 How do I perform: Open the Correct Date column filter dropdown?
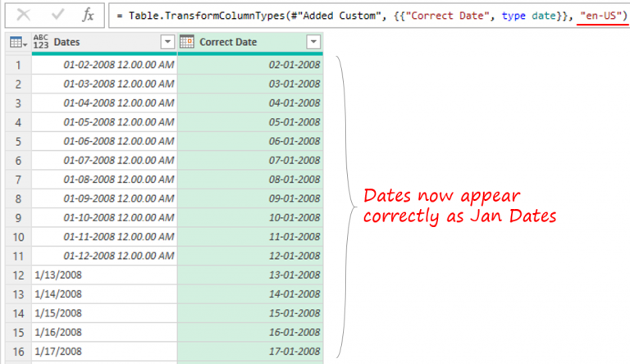[313, 42]
